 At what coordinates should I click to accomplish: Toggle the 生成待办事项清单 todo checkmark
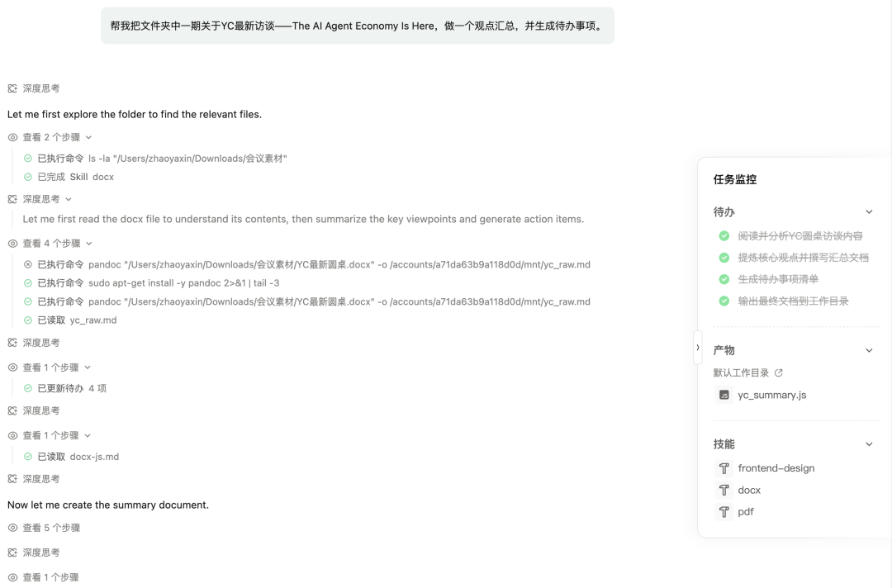click(724, 280)
